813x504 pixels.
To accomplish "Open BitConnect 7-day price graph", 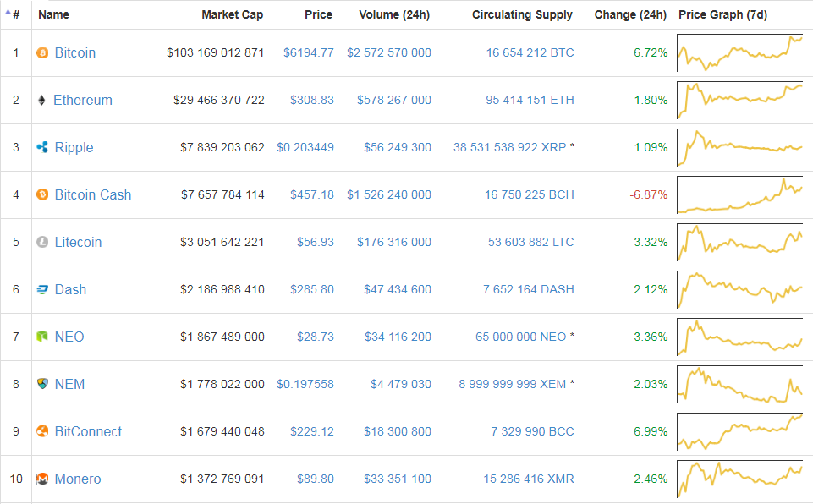I will pyautogui.click(x=740, y=431).
